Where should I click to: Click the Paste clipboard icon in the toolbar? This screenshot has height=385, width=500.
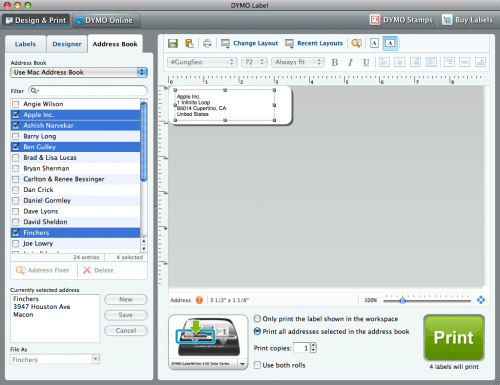pyautogui.click(x=189, y=43)
